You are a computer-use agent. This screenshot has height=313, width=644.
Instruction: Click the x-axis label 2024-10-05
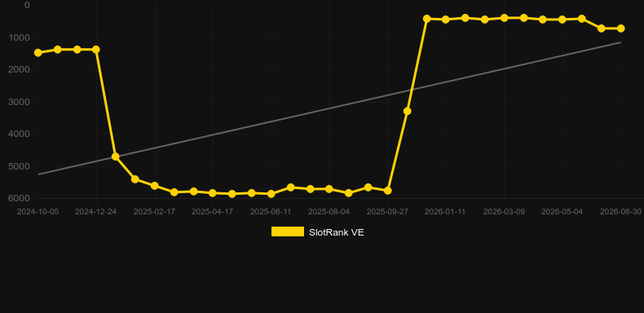[x=37, y=212]
